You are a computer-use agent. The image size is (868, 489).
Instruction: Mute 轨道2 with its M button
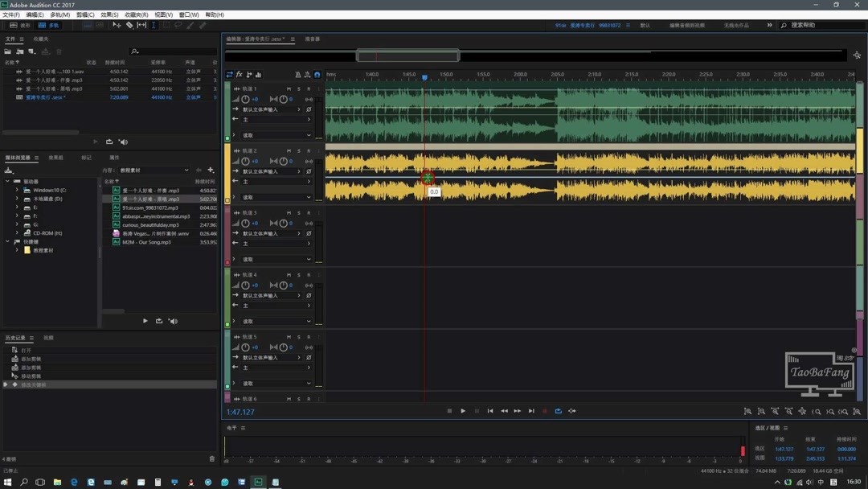289,151
